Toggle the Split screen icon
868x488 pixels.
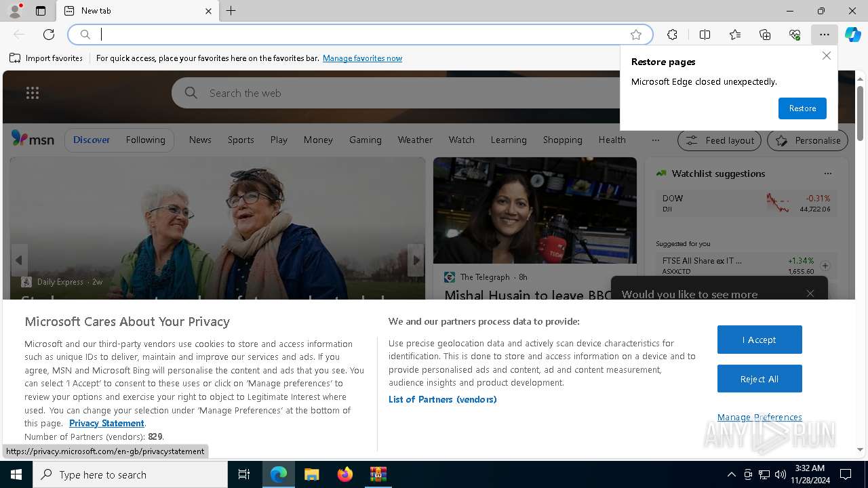705,35
